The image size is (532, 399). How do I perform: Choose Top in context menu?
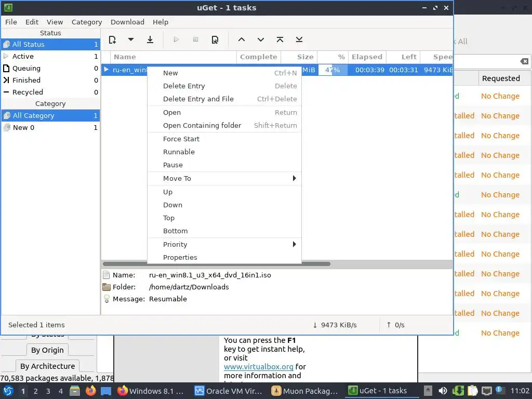[224, 218]
